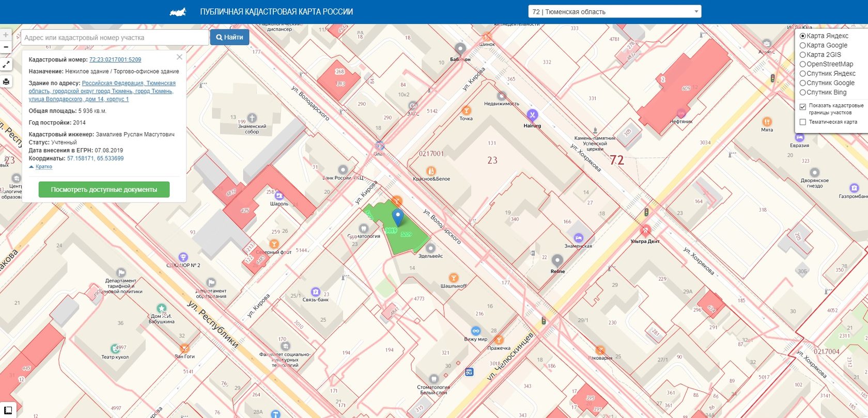The height and width of the screenshot is (418, 868).
Task: Open Дом А.И. Бабушкина star icon
Action: [x=161, y=308]
